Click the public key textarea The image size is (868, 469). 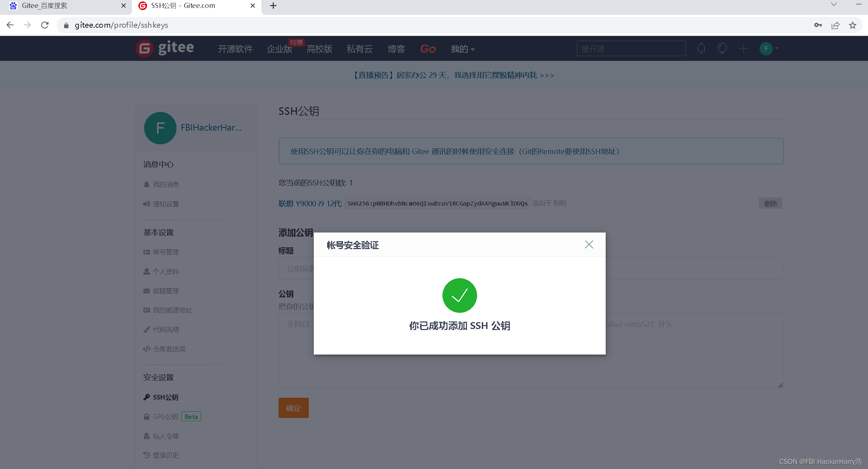[531, 351]
